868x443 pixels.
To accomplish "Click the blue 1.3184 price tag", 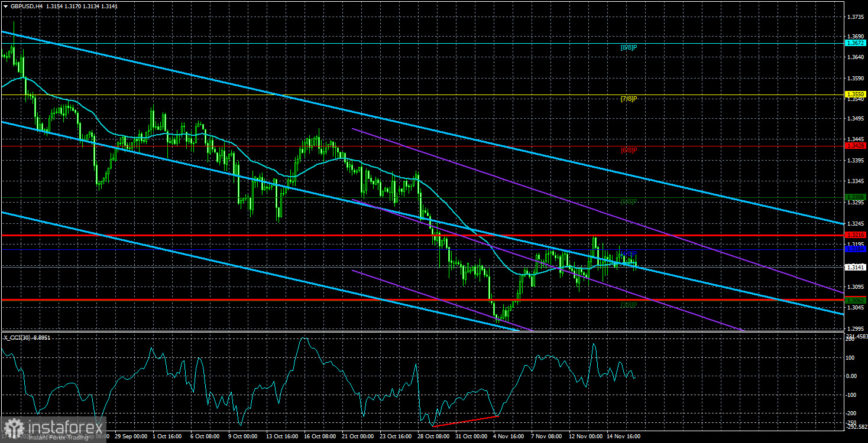I will (x=856, y=249).
